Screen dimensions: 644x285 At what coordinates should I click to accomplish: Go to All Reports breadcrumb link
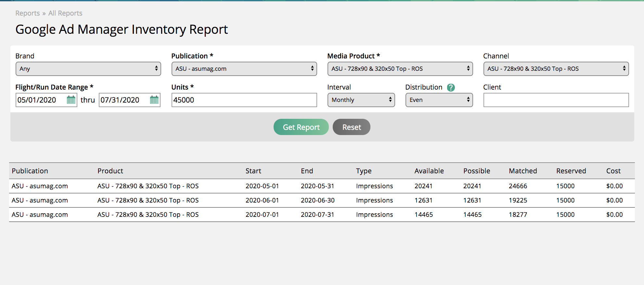tap(65, 13)
